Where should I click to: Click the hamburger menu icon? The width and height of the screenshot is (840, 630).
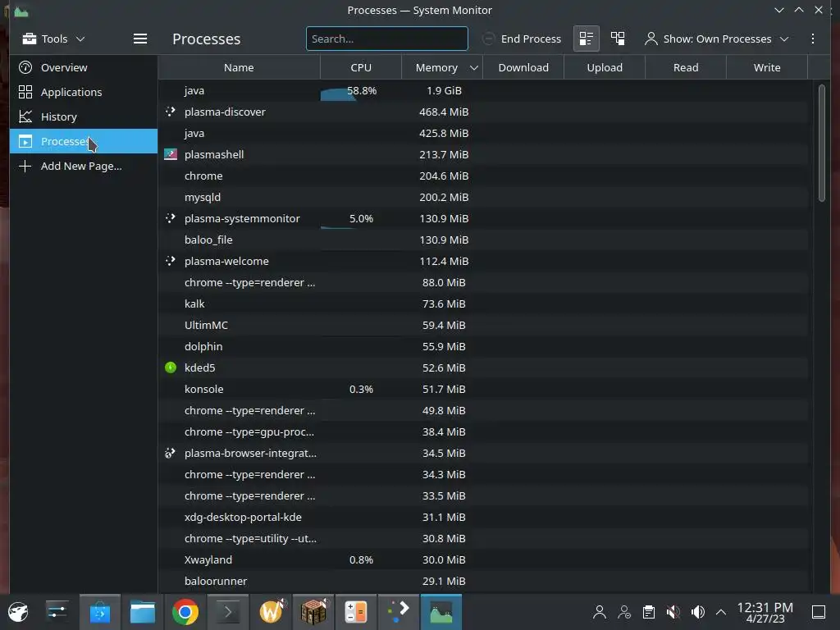(x=139, y=39)
